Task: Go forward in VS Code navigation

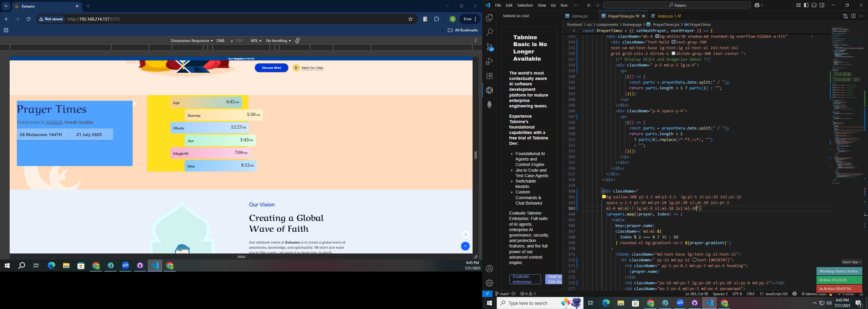Action: pyautogui.click(x=597, y=5)
